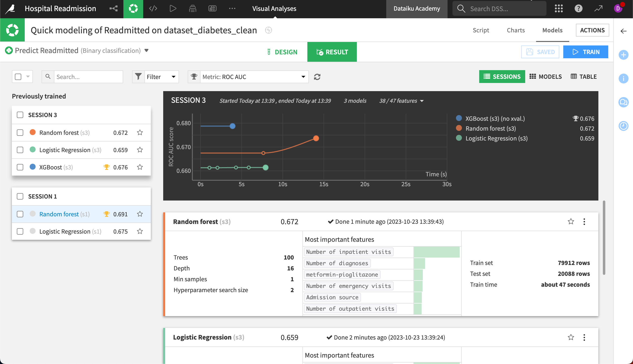
Task: Open the DESIGN tab
Action: coord(282,52)
